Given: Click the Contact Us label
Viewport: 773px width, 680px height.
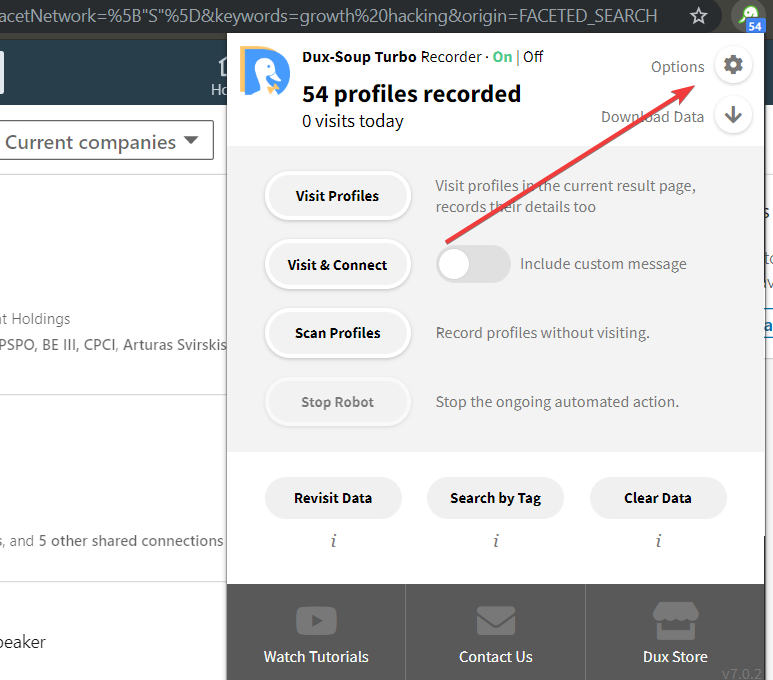Looking at the screenshot, I should coord(495,657).
